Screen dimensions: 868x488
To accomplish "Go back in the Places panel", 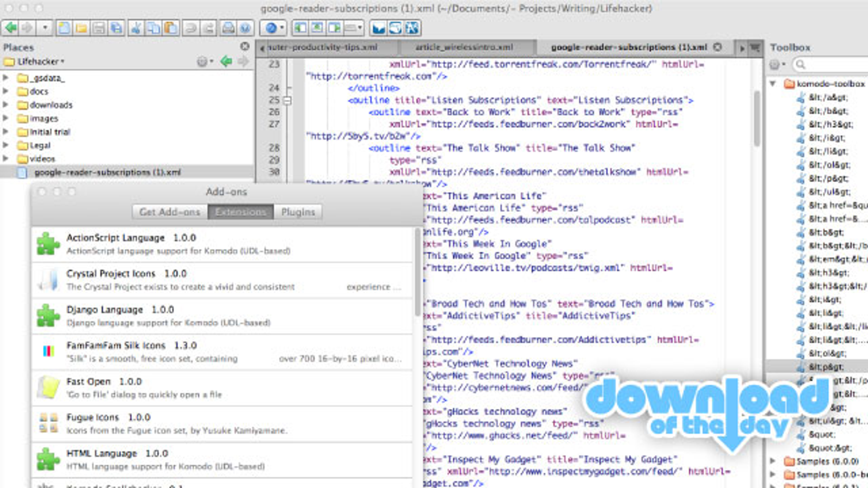I will 226,61.
